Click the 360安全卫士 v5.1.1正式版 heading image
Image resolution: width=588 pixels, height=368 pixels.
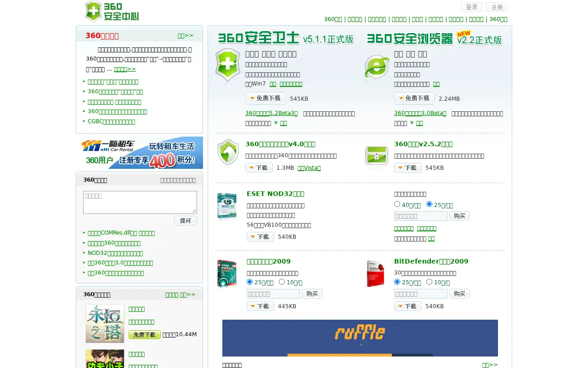(286, 39)
